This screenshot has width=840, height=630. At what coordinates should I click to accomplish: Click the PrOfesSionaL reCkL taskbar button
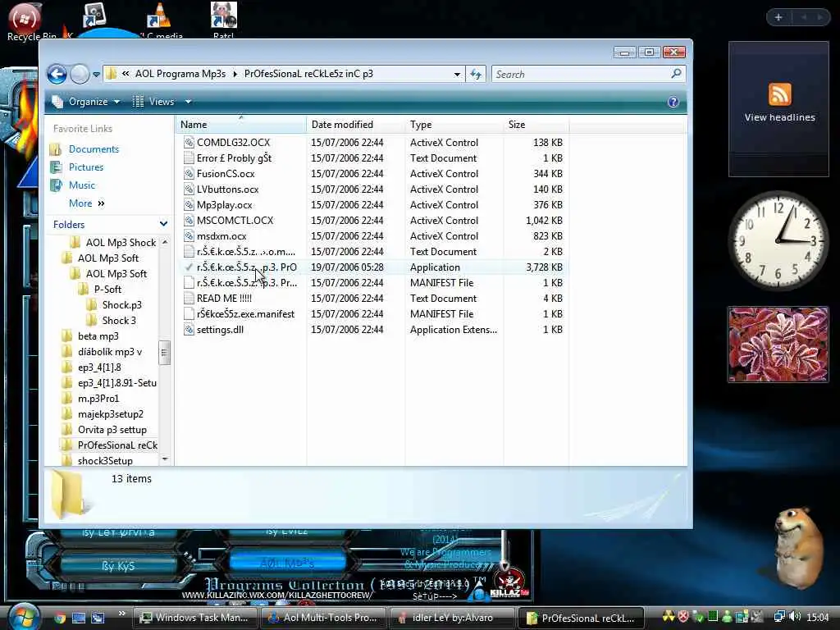pos(581,618)
